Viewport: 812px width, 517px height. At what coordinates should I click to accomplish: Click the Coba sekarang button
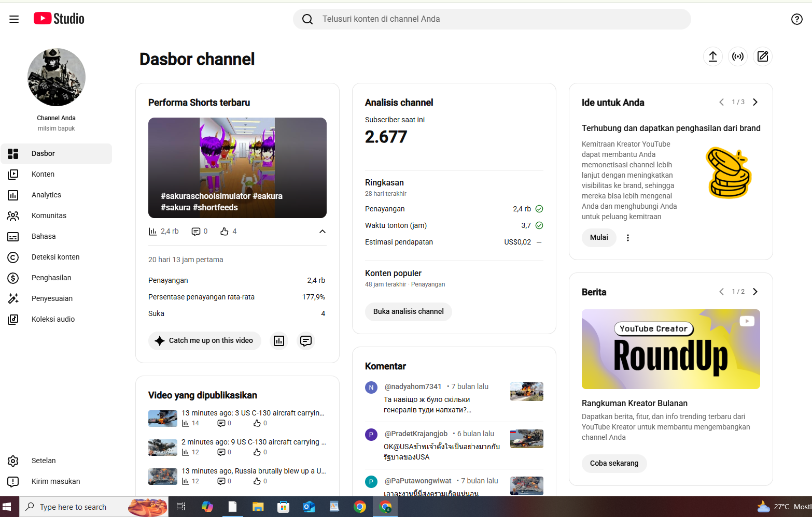[x=614, y=464]
